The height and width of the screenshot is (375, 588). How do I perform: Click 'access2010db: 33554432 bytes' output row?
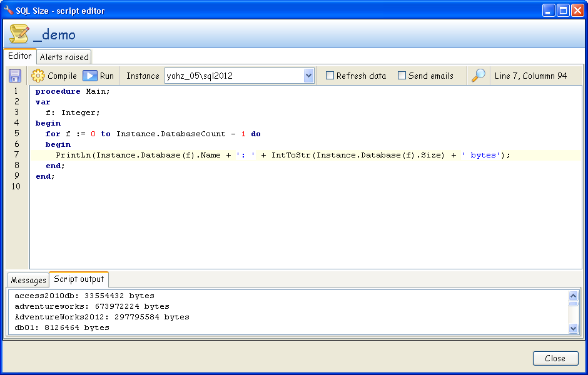point(84,296)
